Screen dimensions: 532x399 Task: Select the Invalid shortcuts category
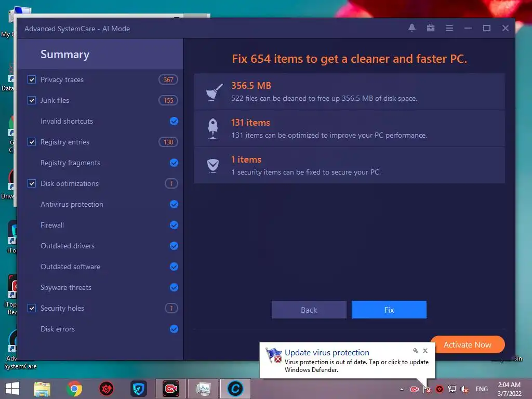(66, 121)
